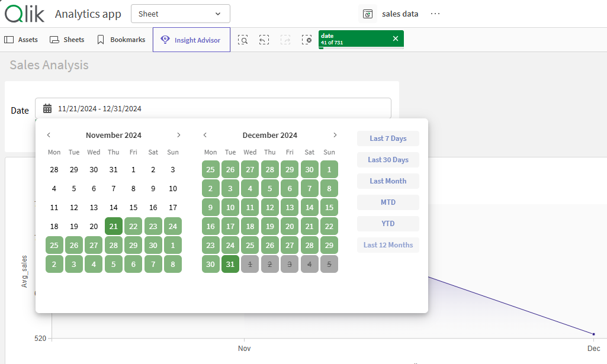
Task: Go to next month after December 2024
Action: [335, 135]
